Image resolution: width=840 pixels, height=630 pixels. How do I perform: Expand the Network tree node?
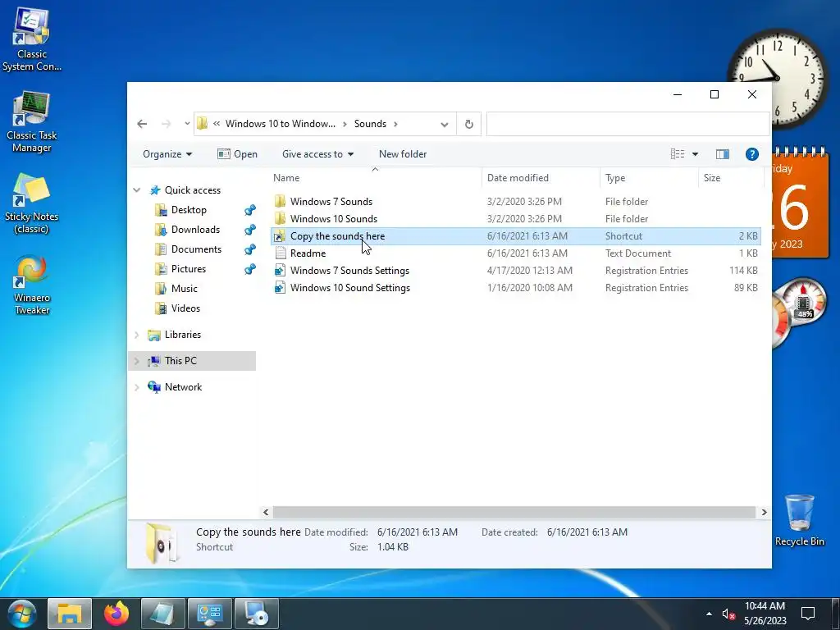[137, 387]
